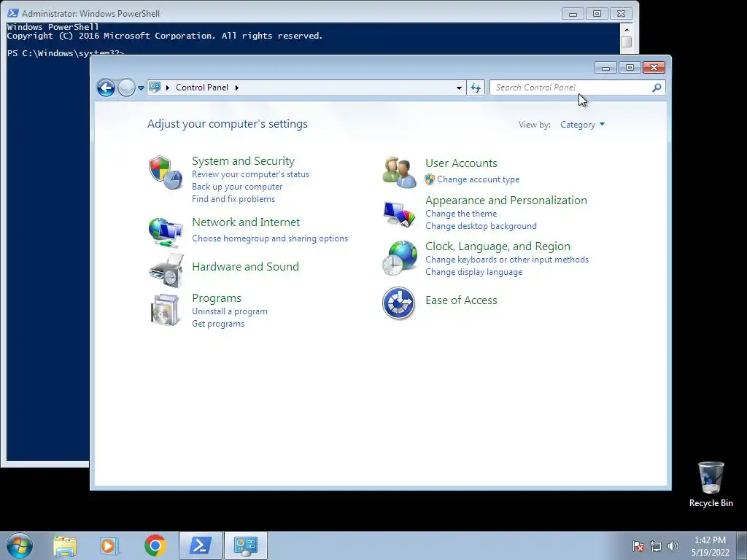This screenshot has height=560, width=747.
Task: Minimize the PowerShell window
Action: (x=573, y=14)
